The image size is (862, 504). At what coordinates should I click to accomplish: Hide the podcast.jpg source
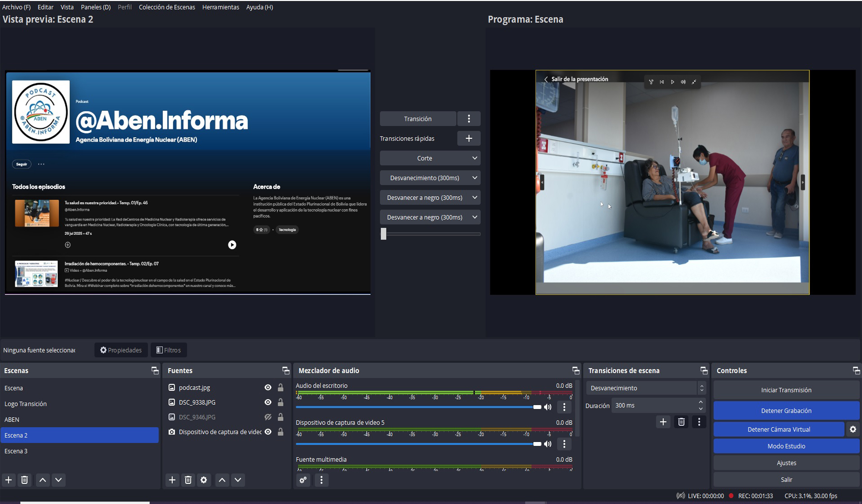pos(268,387)
